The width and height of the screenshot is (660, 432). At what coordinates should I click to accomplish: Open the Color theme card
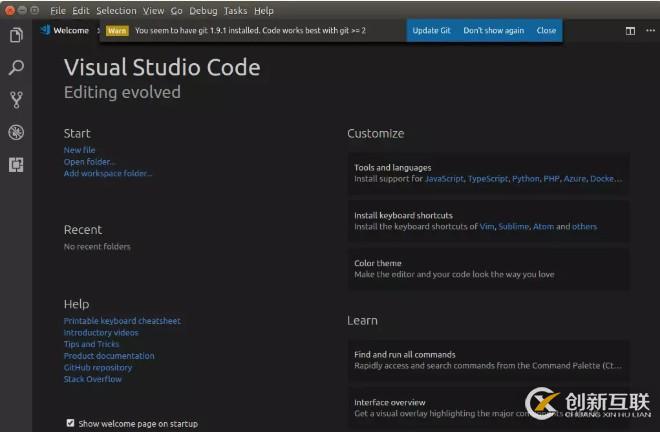click(x=488, y=269)
